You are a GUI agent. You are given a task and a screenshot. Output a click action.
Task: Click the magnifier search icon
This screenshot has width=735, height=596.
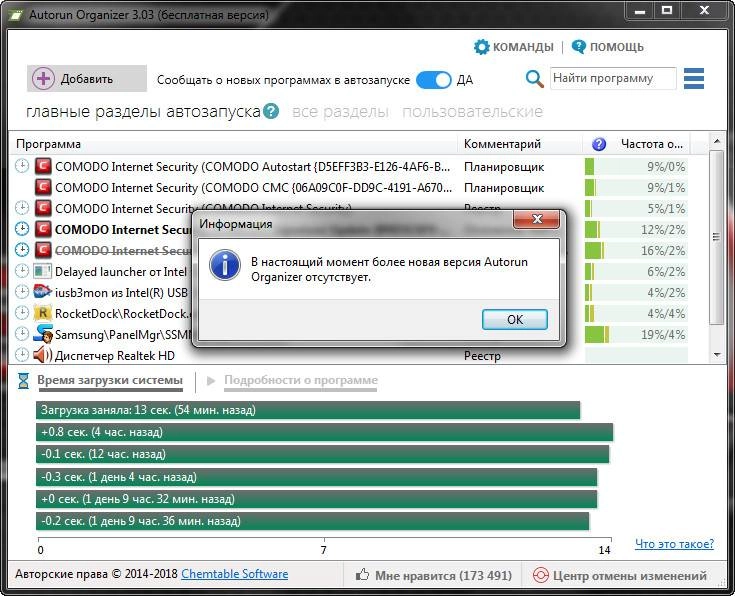click(534, 78)
